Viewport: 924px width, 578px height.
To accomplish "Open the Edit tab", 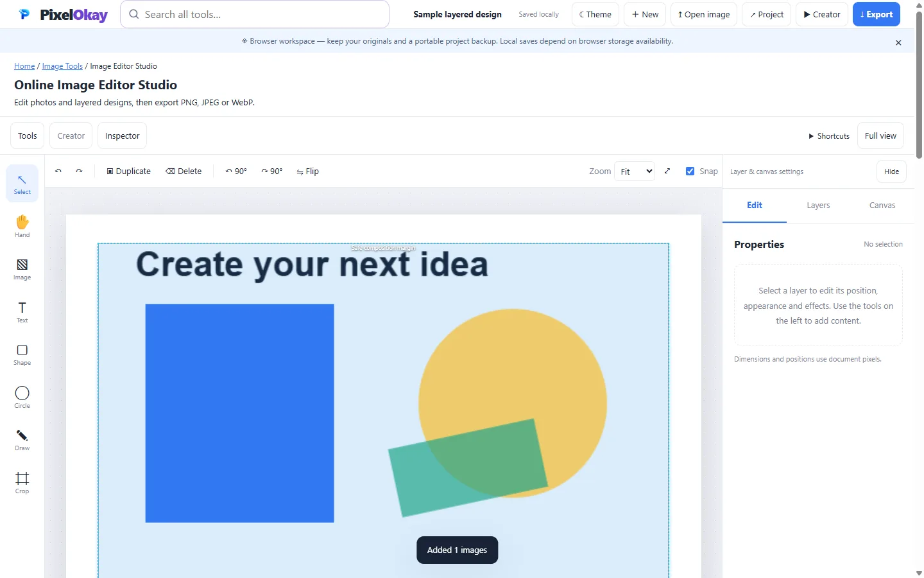I will (755, 206).
